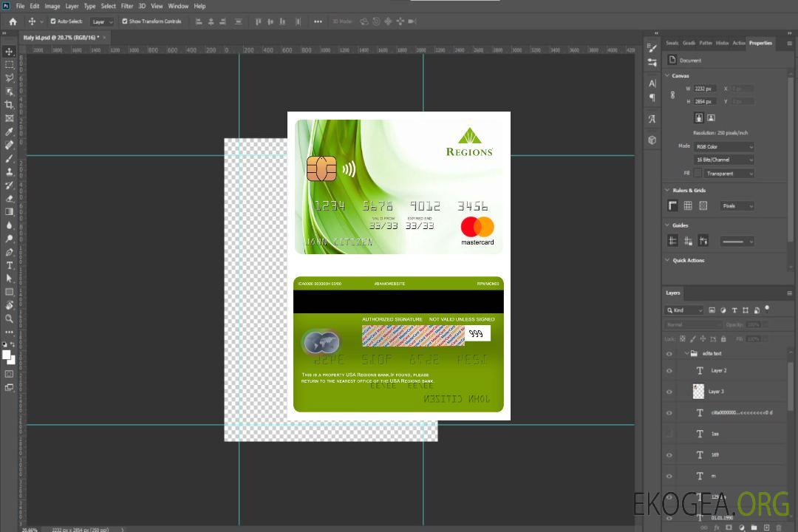Collapse the Canvas section
The height and width of the screenshot is (532, 798).
[668, 75]
